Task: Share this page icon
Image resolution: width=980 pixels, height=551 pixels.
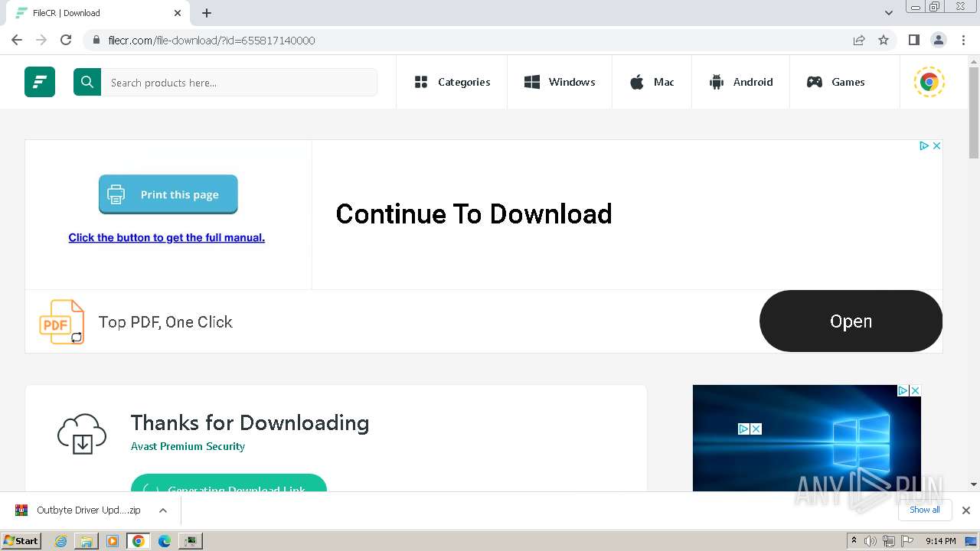Action: (859, 40)
